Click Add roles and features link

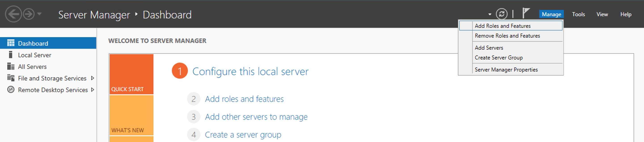coord(244,99)
